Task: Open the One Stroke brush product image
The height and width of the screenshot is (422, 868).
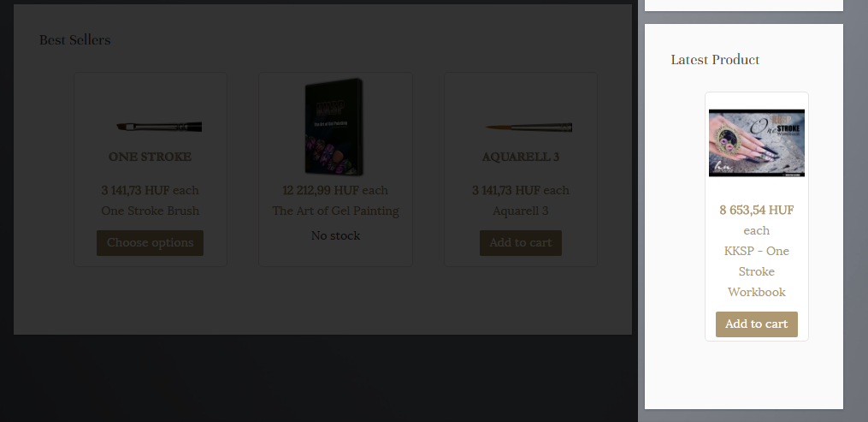Action: pyautogui.click(x=159, y=127)
